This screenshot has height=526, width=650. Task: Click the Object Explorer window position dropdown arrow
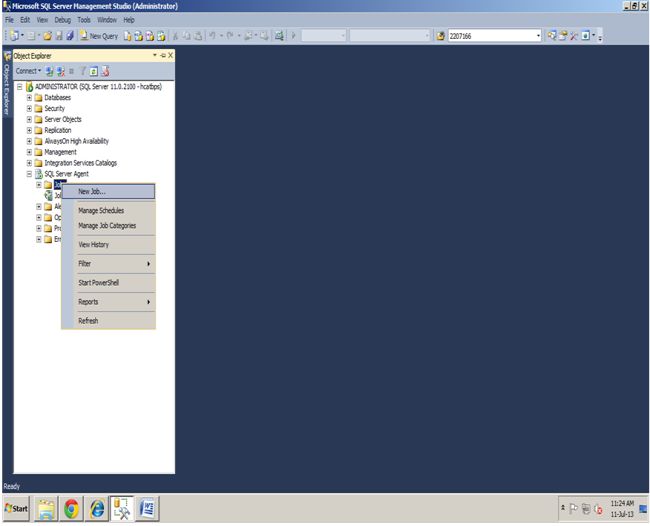pyautogui.click(x=155, y=55)
